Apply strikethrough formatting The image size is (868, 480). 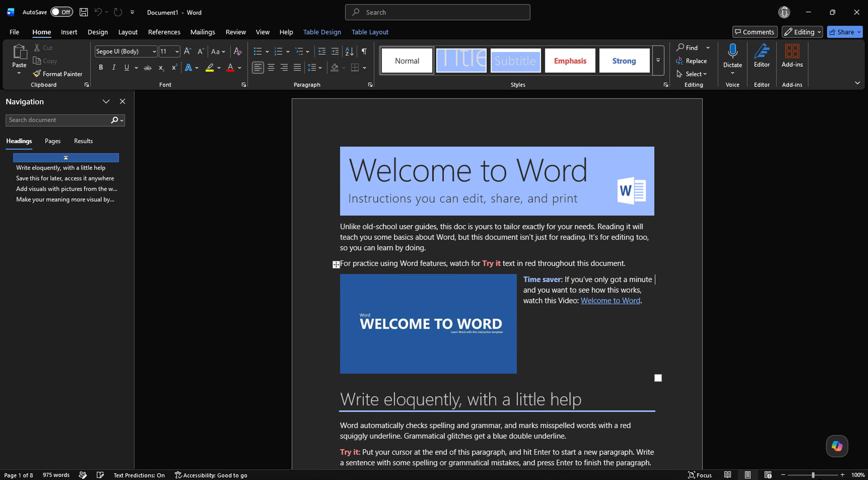pyautogui.click(x=147, y=68)
